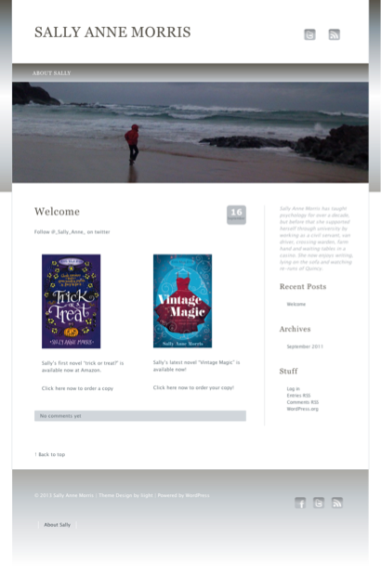This screenshot has width=381, height=588.
Task: Click the Back to top link
Action: 50,454
